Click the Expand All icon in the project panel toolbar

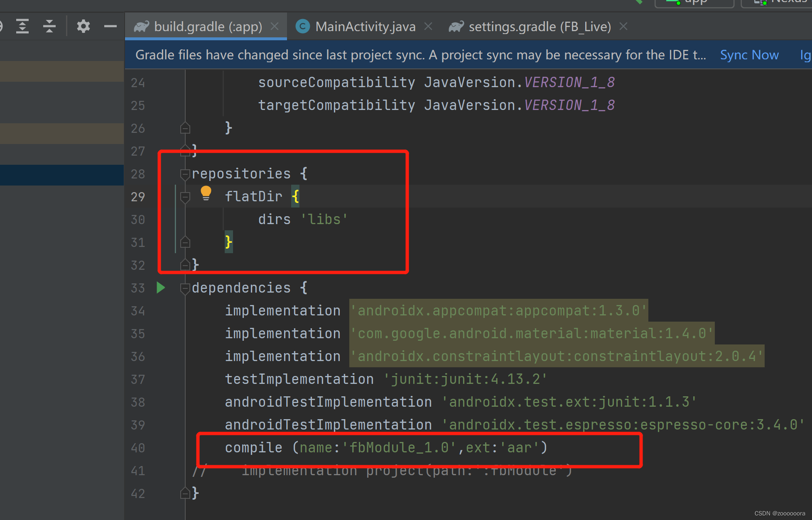point(22,27)
